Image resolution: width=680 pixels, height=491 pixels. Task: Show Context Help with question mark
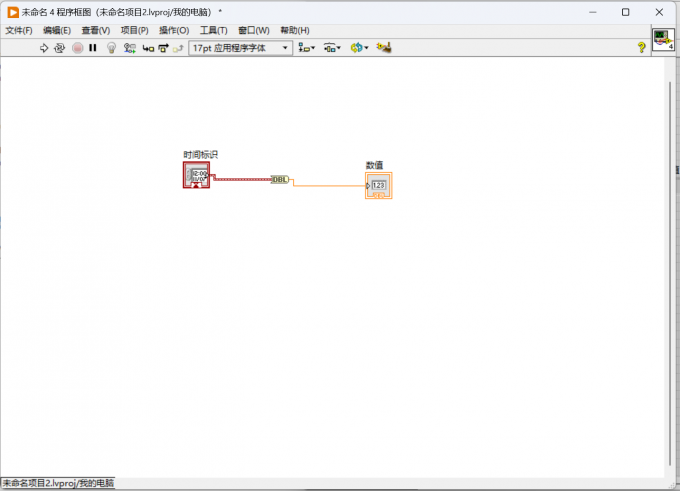[641, 48]
